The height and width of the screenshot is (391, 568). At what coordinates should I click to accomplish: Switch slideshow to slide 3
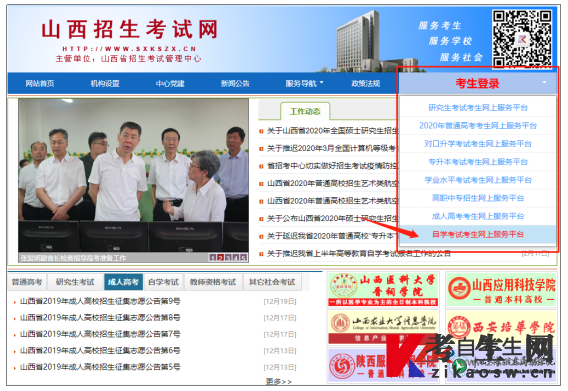[x=228, y=258]
